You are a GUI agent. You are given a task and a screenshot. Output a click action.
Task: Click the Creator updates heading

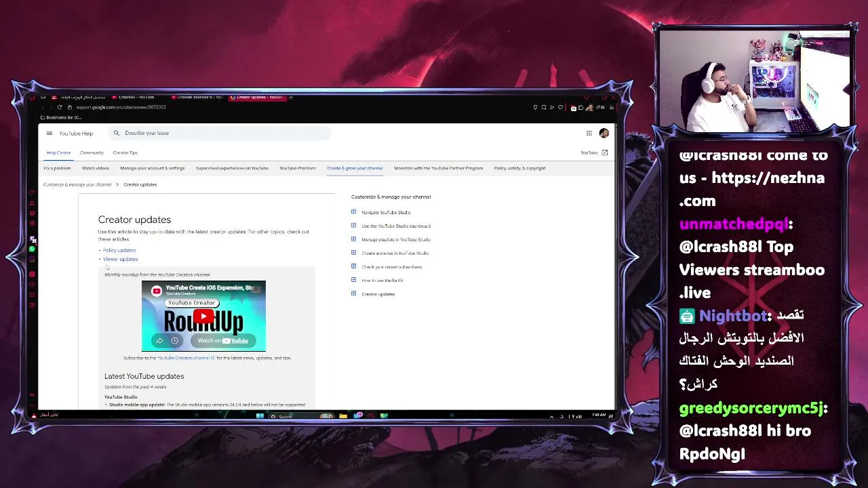pos(134,220)
